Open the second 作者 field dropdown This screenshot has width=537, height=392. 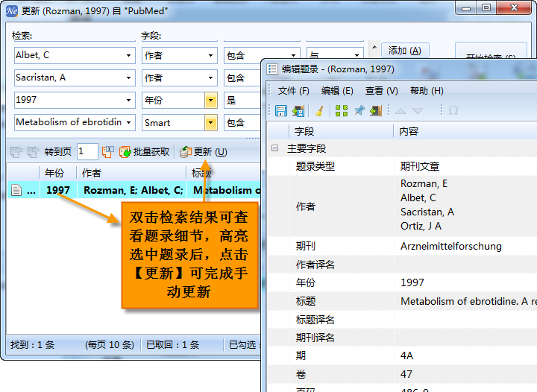click(x=210, y=78)
